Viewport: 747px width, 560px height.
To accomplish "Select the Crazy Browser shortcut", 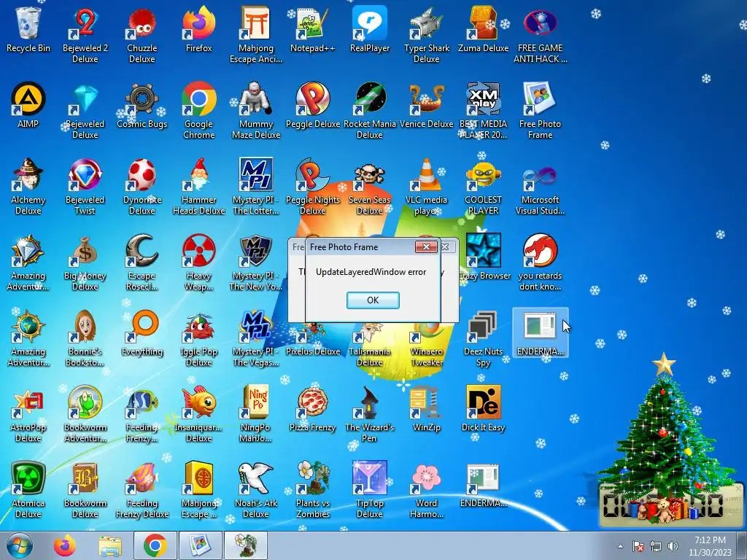I will click(483, 257).
